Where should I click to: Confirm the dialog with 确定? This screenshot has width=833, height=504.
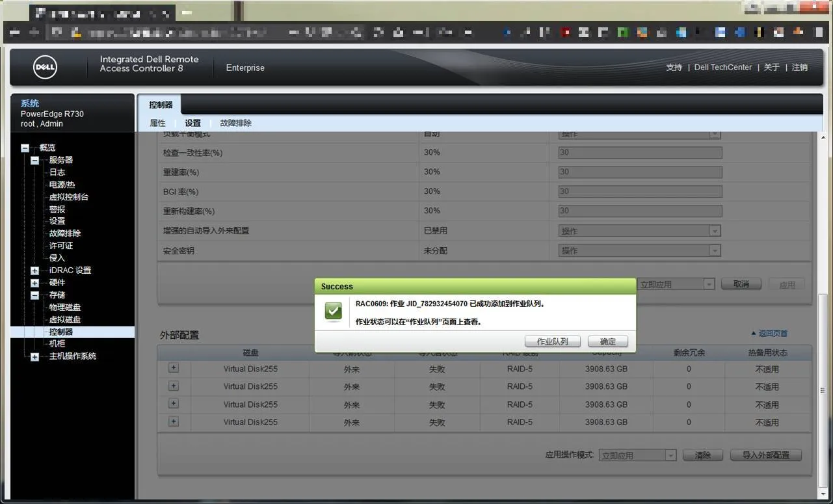607,341
